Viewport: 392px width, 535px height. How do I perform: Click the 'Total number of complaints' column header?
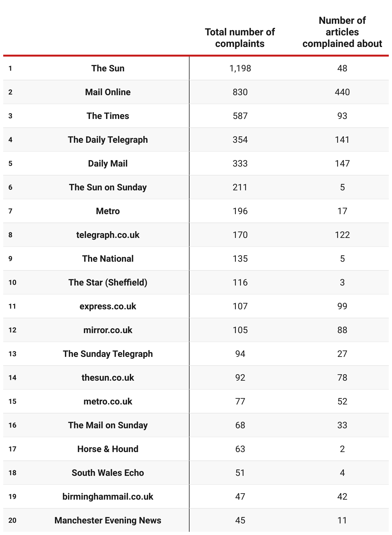(240, 38)
